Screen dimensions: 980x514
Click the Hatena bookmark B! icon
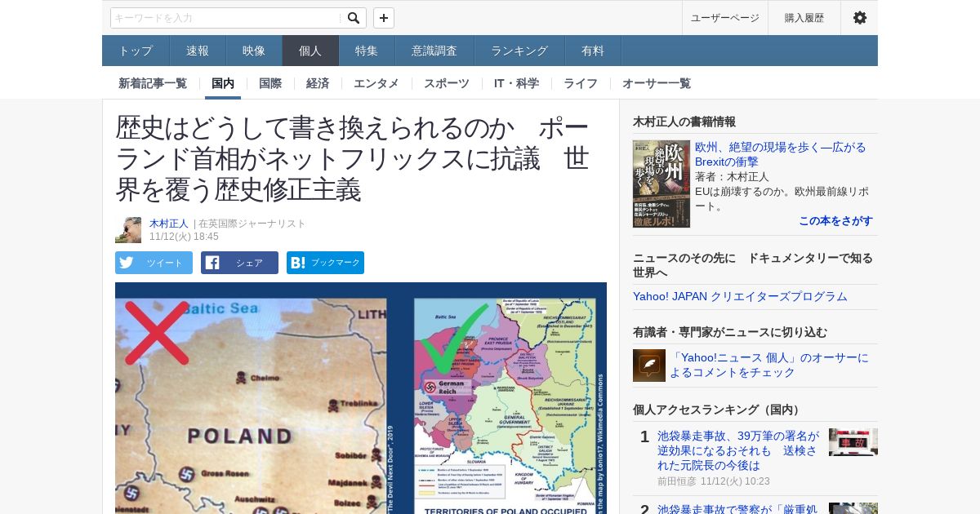[x=298, y=263]
